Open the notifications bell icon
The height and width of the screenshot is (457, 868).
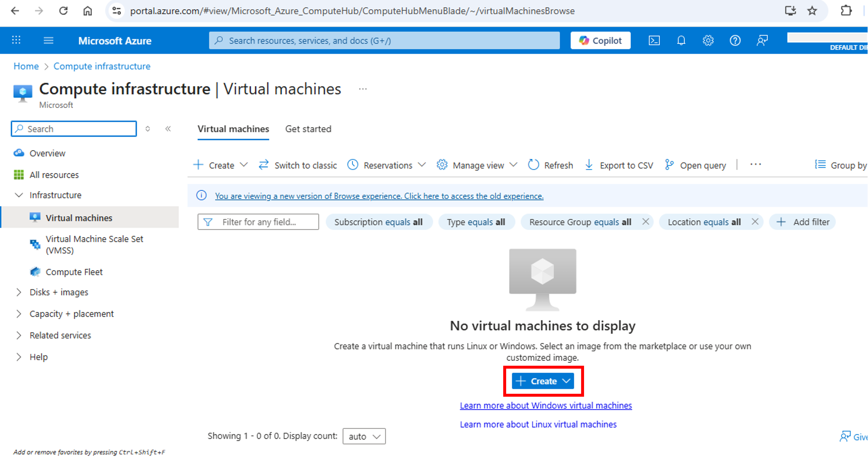click(681, 40)
